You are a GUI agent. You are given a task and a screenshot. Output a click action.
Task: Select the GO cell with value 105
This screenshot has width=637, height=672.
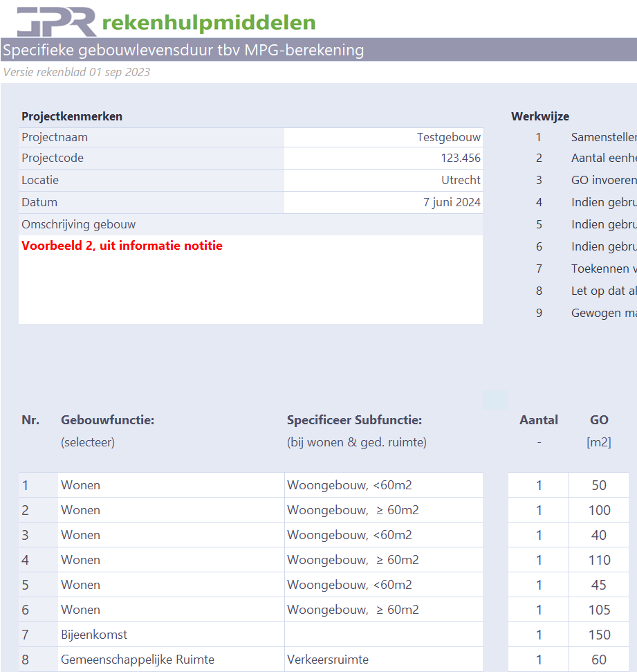pyautogui.click(x=599, y=610)
